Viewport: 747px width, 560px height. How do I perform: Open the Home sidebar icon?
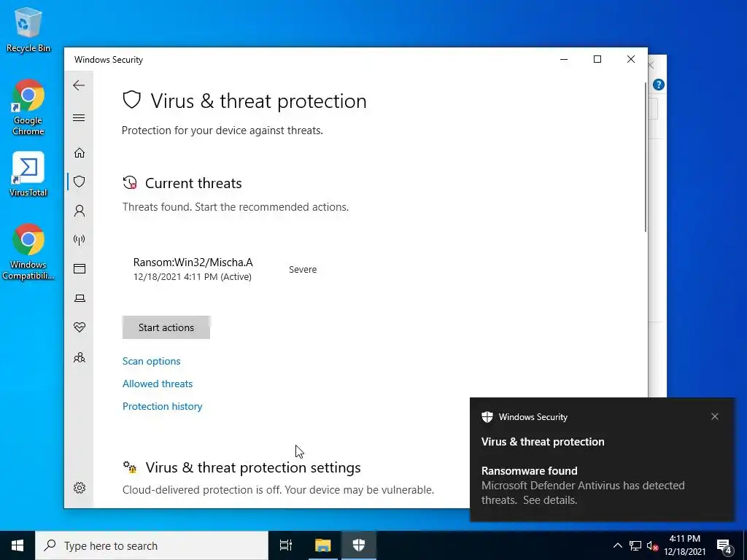(x=80, y=152)
